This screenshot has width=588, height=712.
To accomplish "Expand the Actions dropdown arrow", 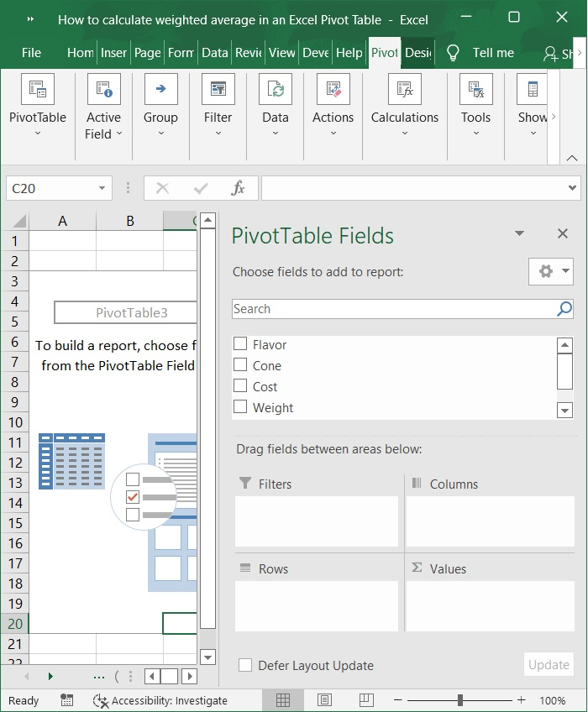I will click(x=333, y=133).
